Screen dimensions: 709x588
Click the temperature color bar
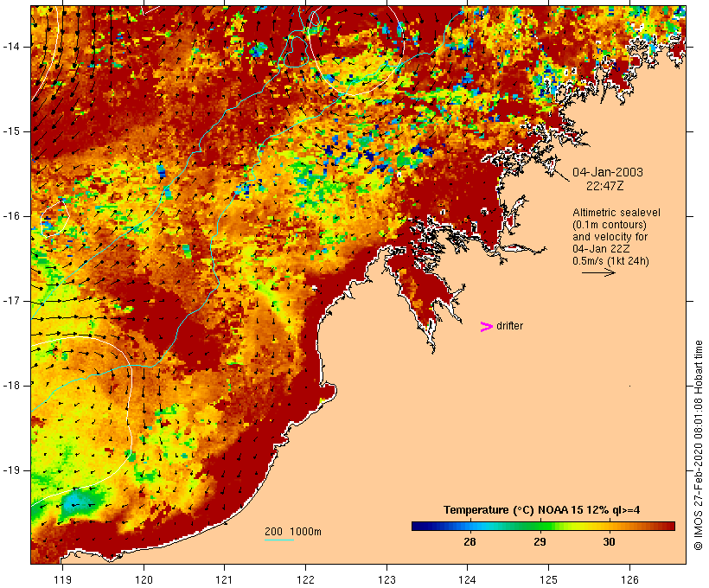coord(543,526)
